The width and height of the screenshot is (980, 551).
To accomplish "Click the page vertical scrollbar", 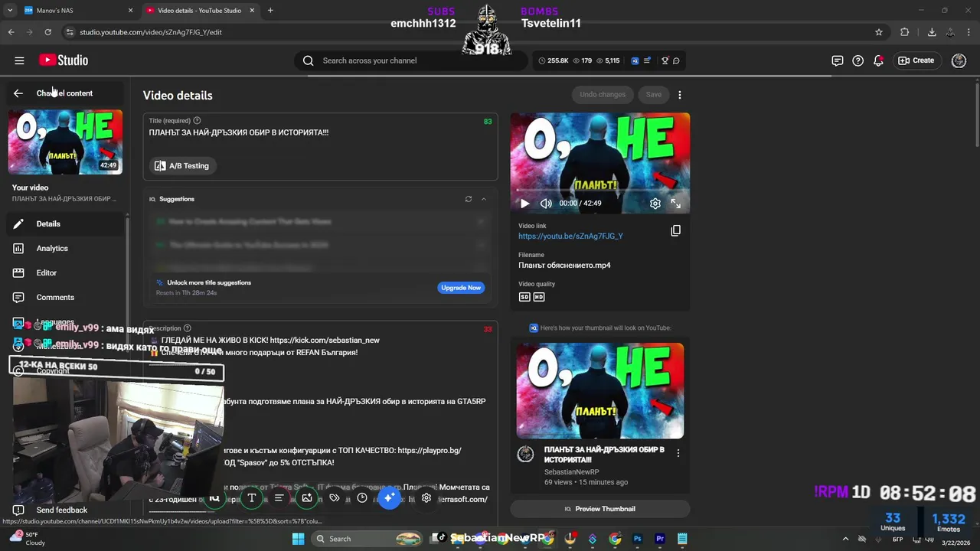I will click(x=975, y=115).
